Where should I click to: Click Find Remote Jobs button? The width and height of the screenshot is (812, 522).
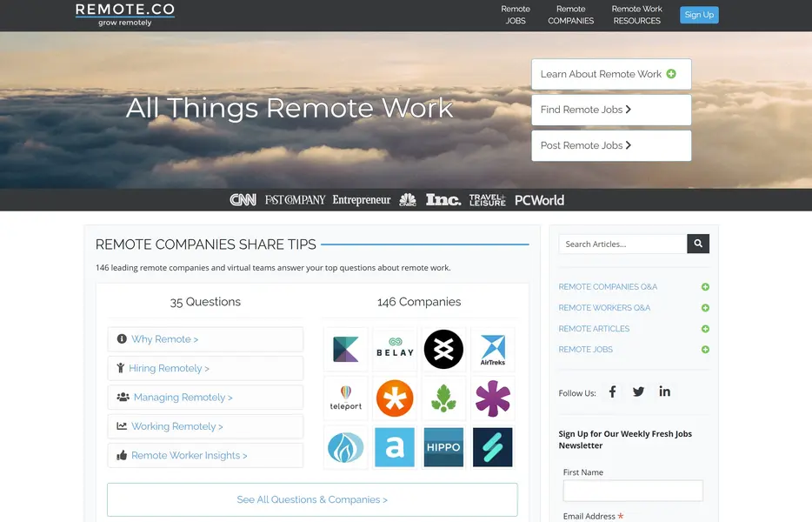click(611, 110)
